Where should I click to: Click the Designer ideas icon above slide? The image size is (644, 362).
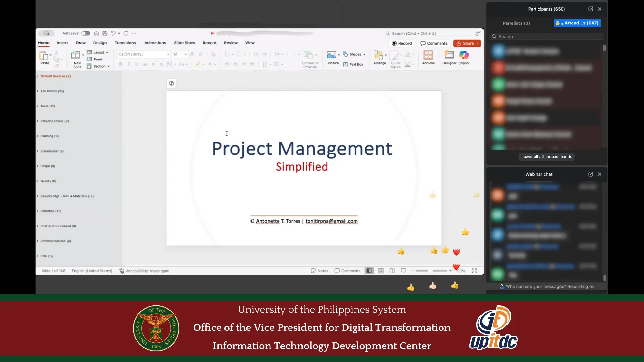point(171,83)
